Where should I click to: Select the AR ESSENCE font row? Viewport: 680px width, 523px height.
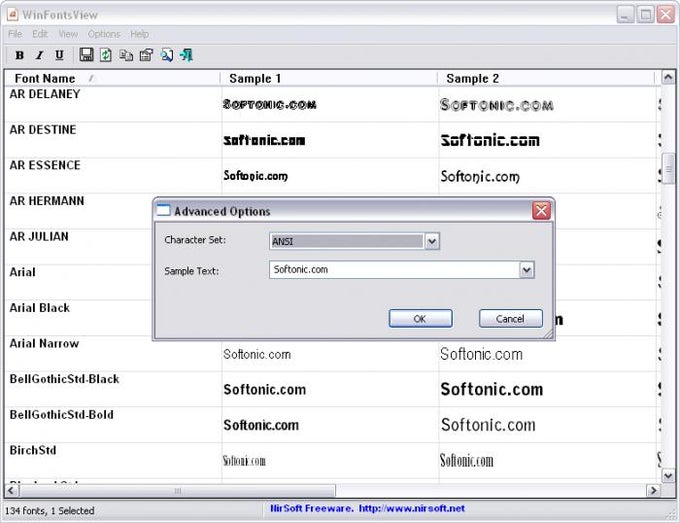[x=332, y=176]
